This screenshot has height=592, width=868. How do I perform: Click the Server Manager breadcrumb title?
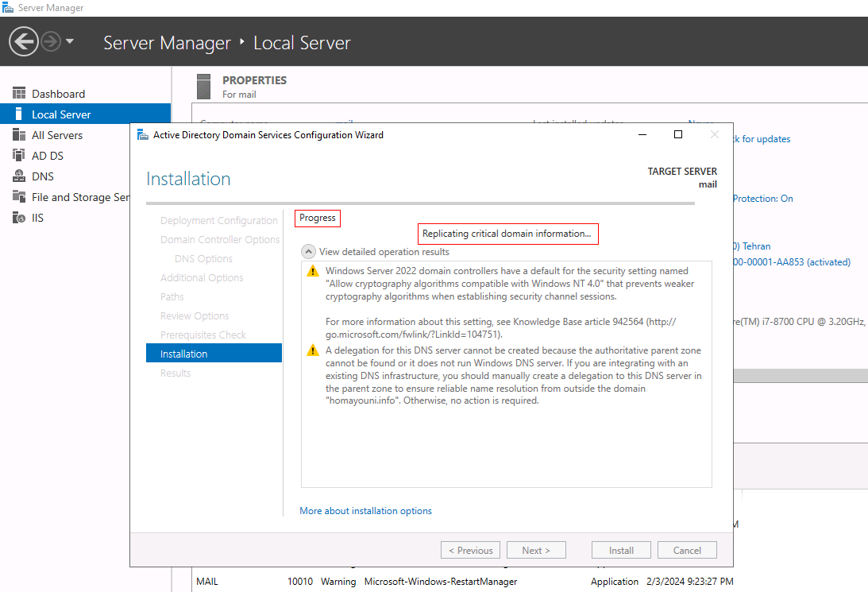[167, 43]
